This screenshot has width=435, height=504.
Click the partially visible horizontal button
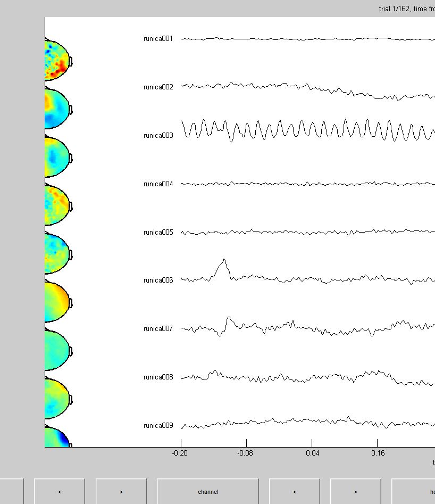pyautogui.click(x=413, y=491)
